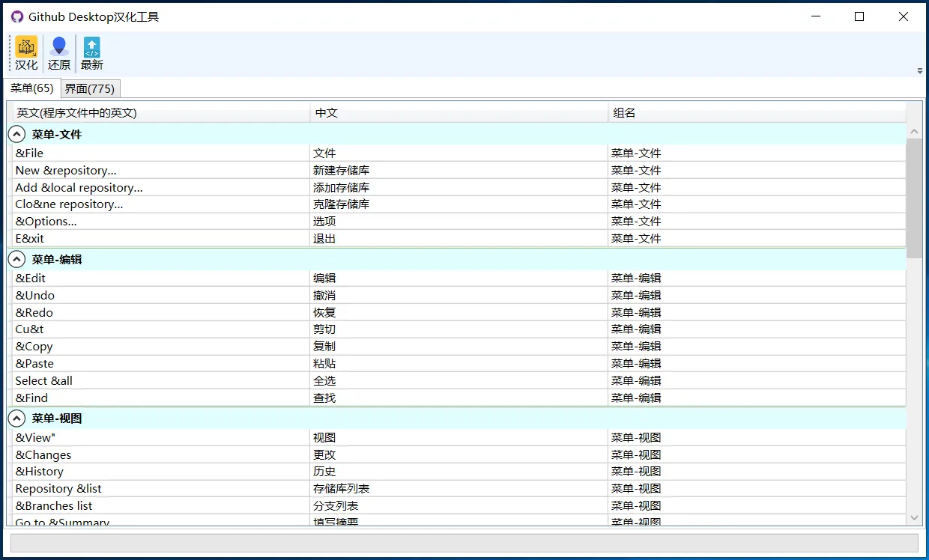
Task: Click the 复制 translation cell
Action: [459, 346]
